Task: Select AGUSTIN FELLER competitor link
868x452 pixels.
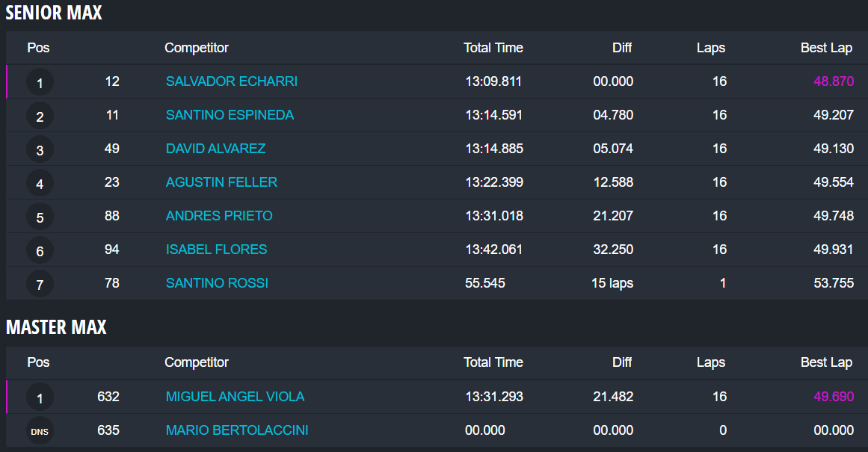Action: click(221, 182)
